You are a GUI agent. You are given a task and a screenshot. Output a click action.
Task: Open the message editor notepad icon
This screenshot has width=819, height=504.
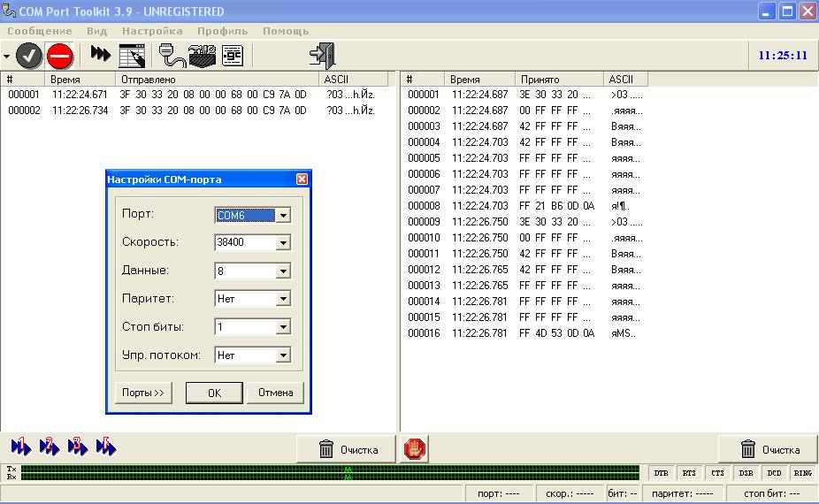tap(132, 56)
